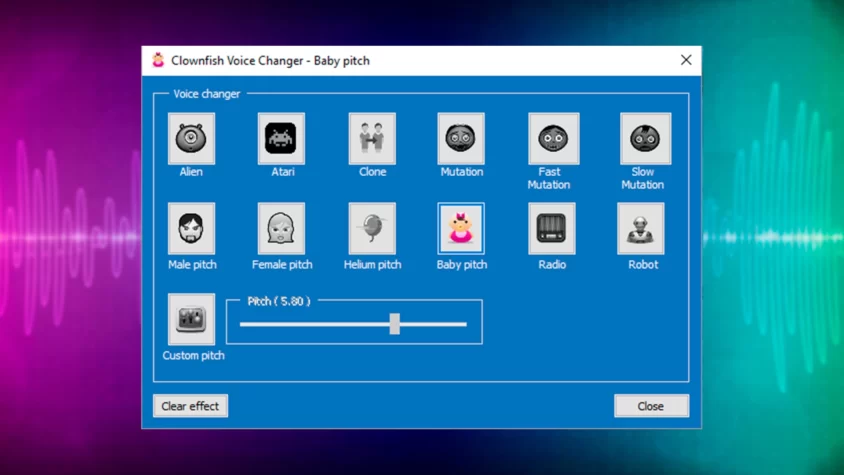Click the window title "Clownfish Voice Changer - Baby pitch"
Viewport: 844px width, 475px height.
click(270, 60)
